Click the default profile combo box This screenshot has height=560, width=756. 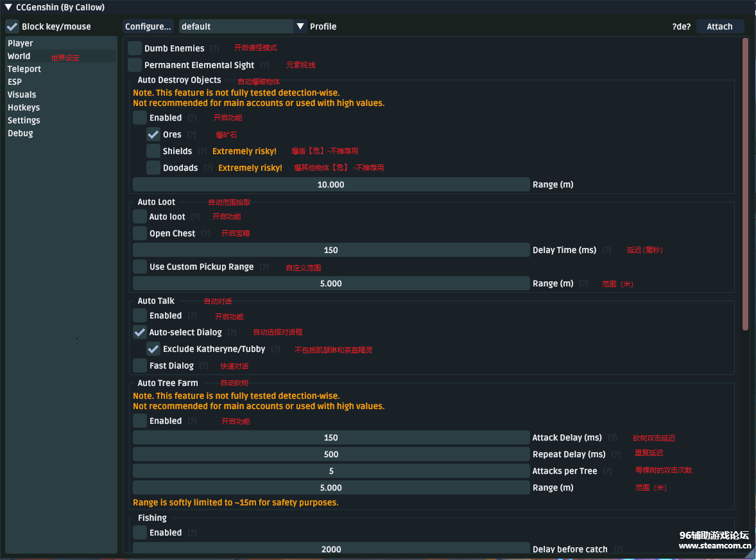tap(236, 26)
